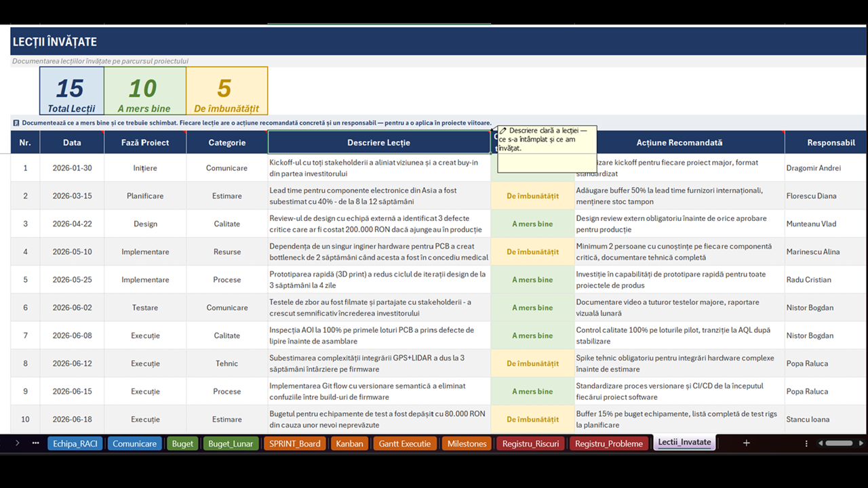Select the Tehnic category cell
Screen dimensions: 868x488
click(227, 363)
